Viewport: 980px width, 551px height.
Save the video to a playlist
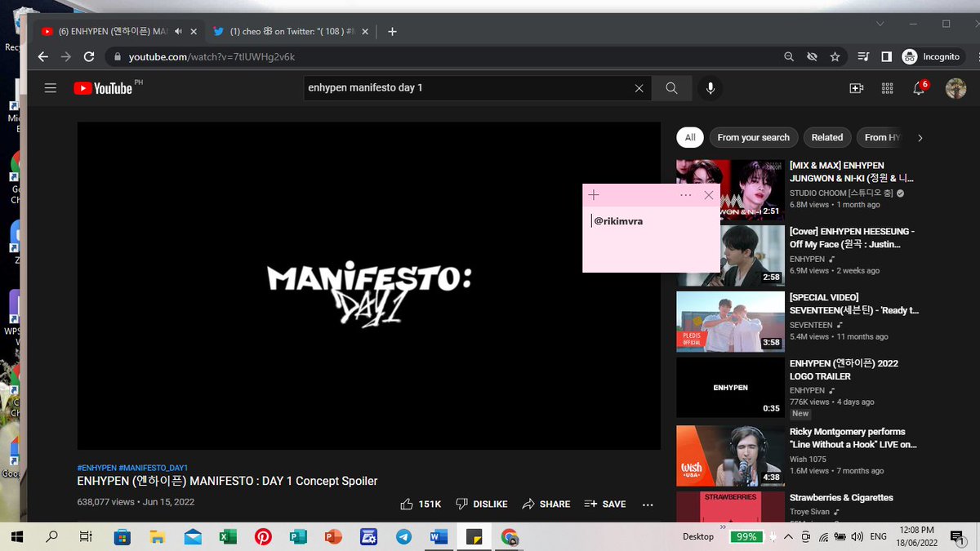tap(605, 504)
